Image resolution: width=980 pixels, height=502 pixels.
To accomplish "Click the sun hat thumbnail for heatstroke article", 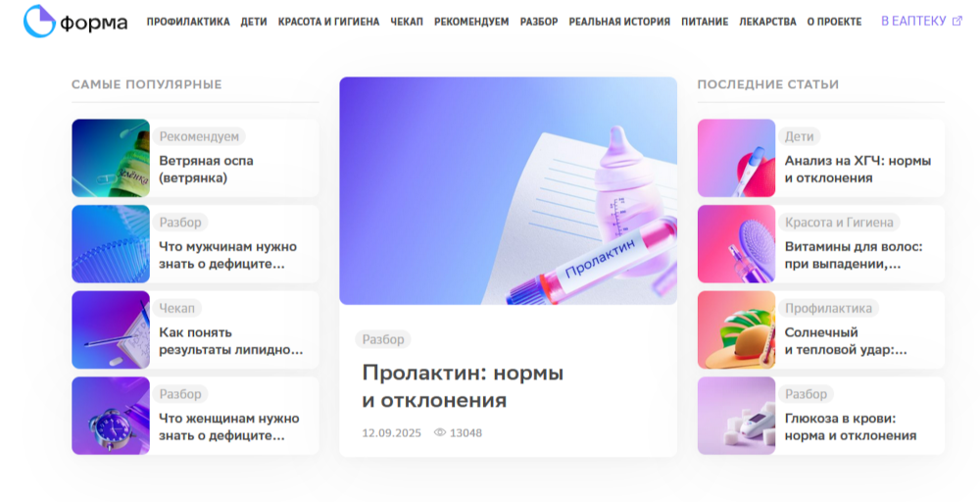I will click(736, 330).
